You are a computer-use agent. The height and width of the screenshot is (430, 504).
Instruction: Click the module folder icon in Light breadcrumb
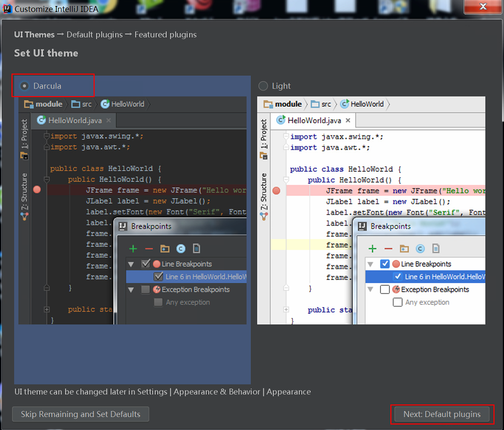coord(268,104)
